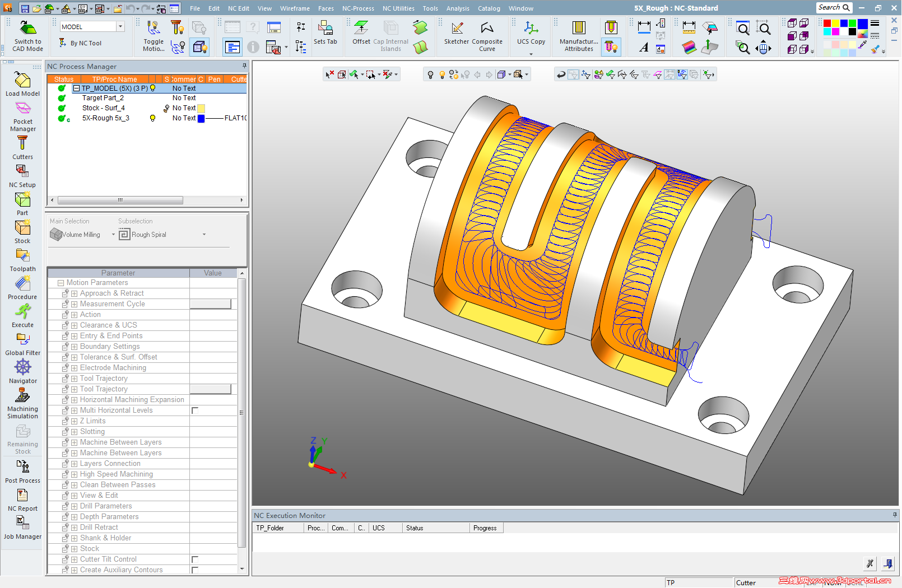Image resolution: width=902 pixels, height=588 pixels.
Task: Open the MODEL combo box dropdown
Action: (120, 26)
